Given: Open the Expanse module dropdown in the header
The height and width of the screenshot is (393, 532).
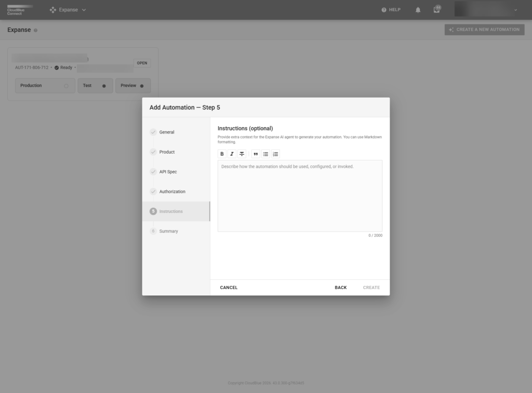Looking at the screenshot, I should coord(68,10).
